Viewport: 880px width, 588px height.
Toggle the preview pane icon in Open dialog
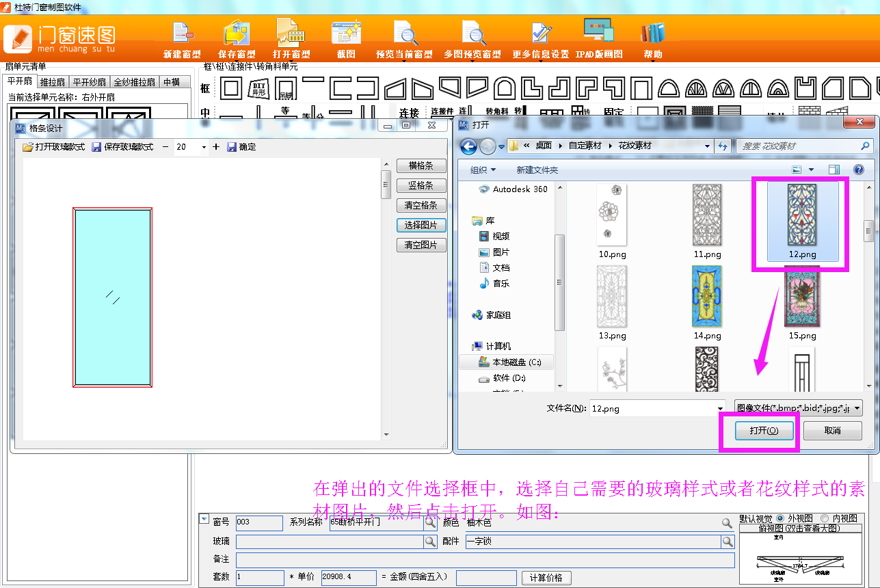[834, 170]
